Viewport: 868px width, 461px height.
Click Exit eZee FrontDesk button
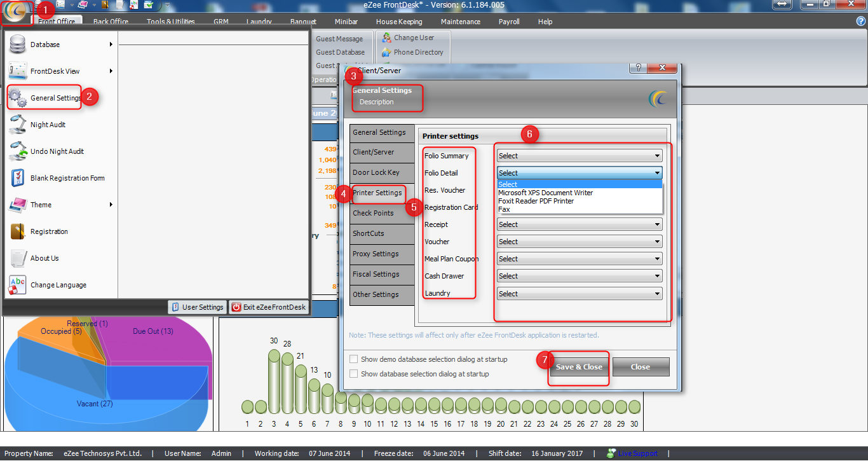268,307
